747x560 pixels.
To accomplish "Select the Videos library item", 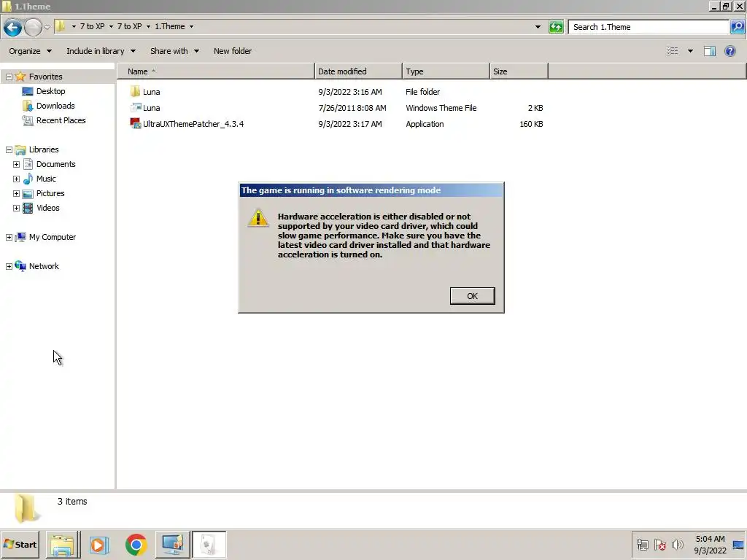I will point(42,208).
